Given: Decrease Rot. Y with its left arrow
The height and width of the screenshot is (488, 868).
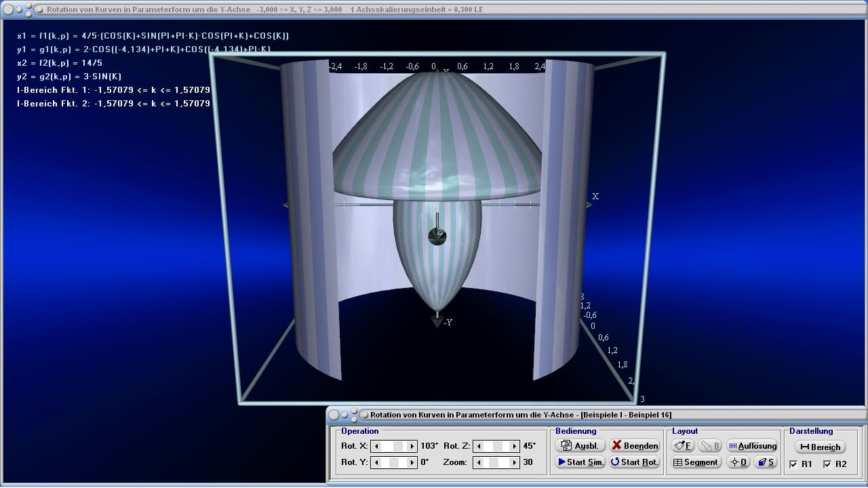Looking at the screenshot, I should point(377,462).
